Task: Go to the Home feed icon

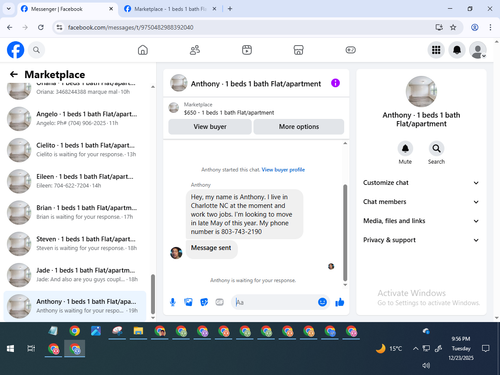Action: (x=143, y=50)
